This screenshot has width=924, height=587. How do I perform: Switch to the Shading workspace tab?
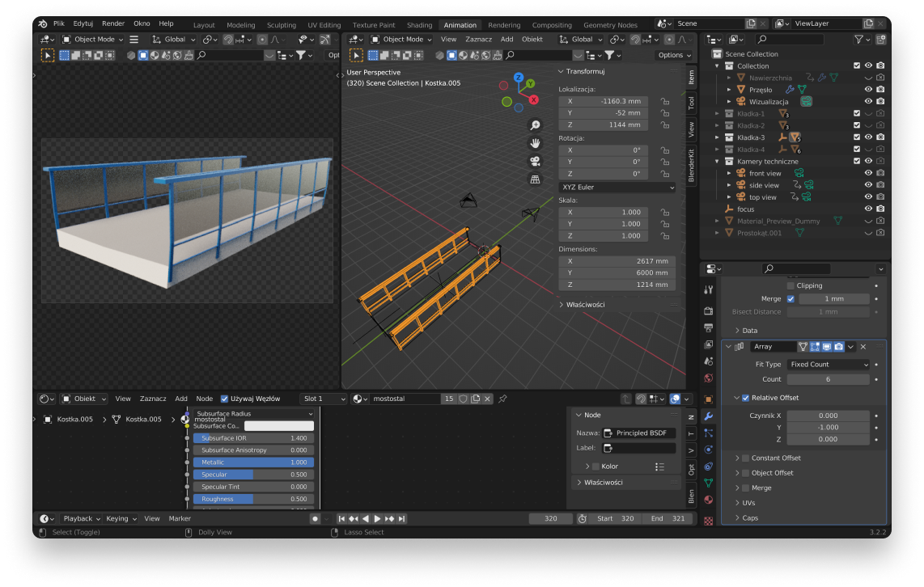click(x=419, y=25)
